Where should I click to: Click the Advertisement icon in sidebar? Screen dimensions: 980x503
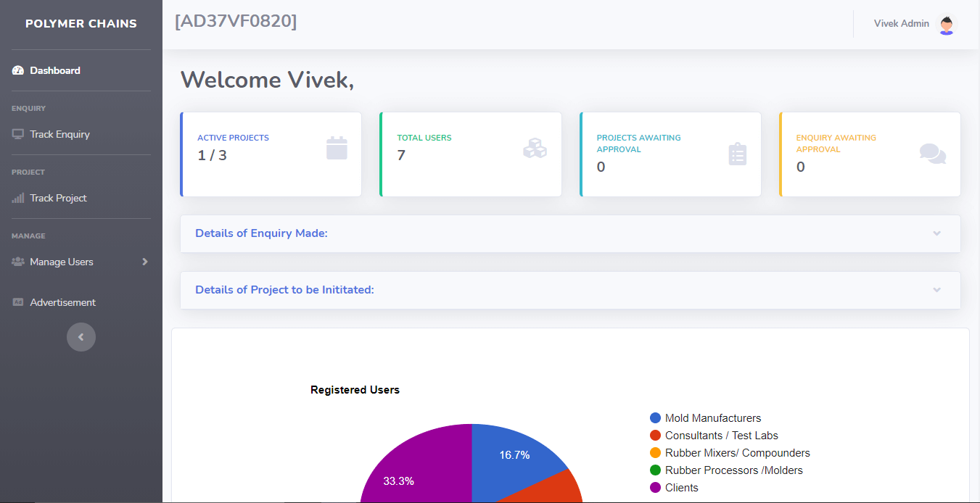(18, 302)
